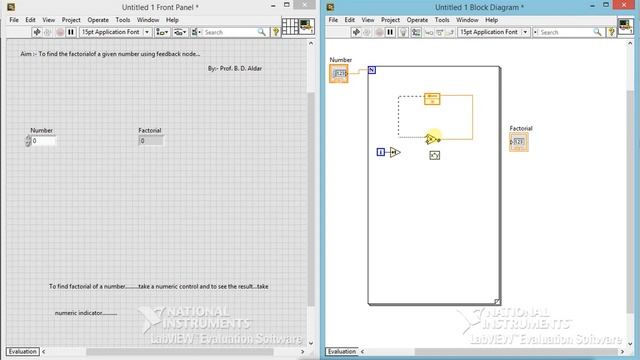Toggle Highlight Execution light bulb

point(403,32)
